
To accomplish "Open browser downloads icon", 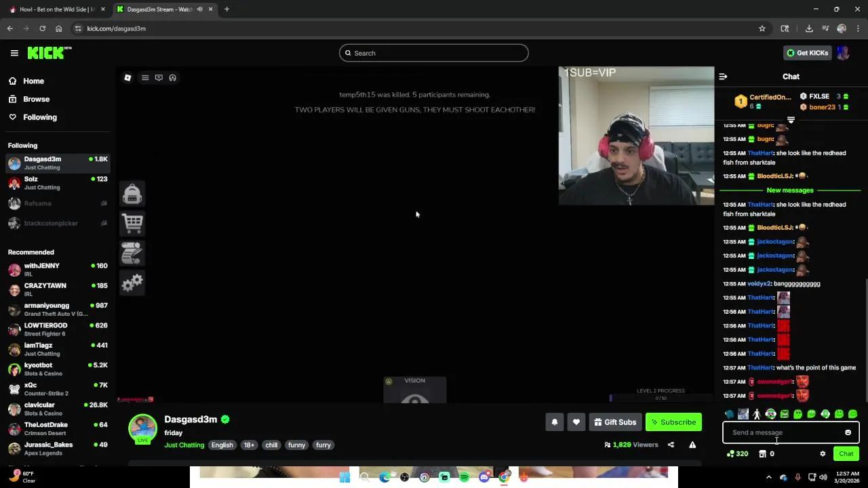I will point(809,28).
